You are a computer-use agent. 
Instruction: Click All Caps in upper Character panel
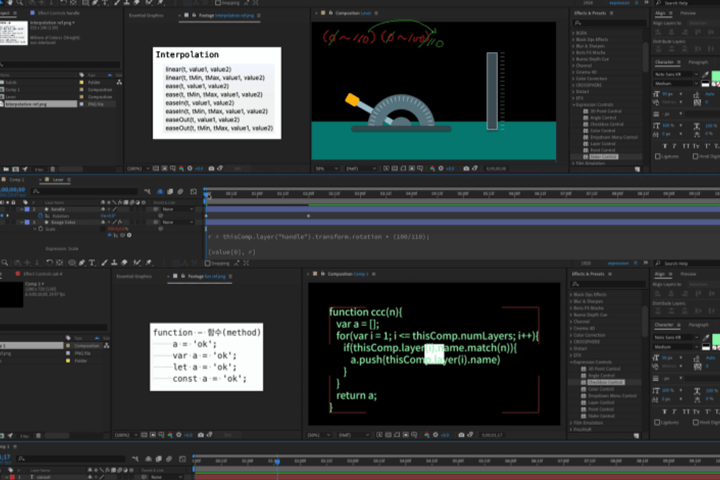[x=686, y=146]
